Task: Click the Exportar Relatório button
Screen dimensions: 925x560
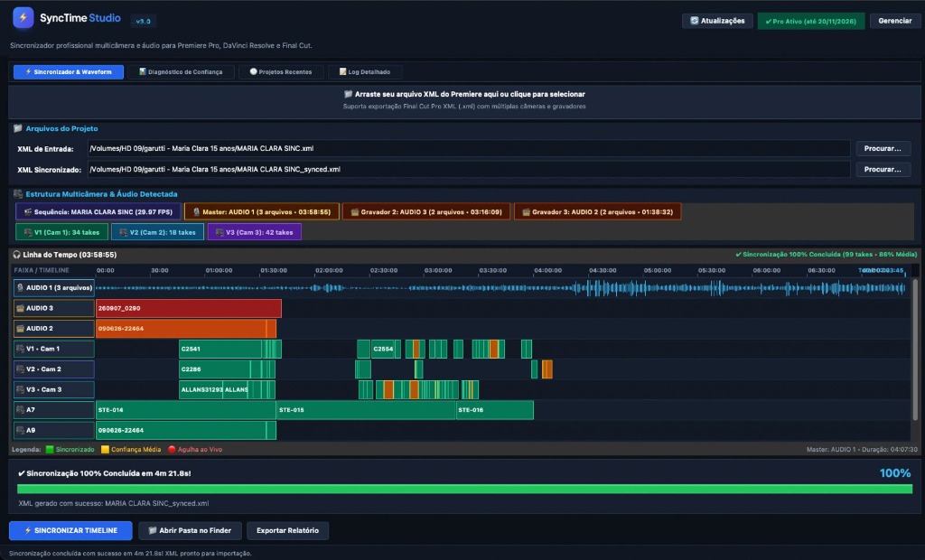Action: 288,530
